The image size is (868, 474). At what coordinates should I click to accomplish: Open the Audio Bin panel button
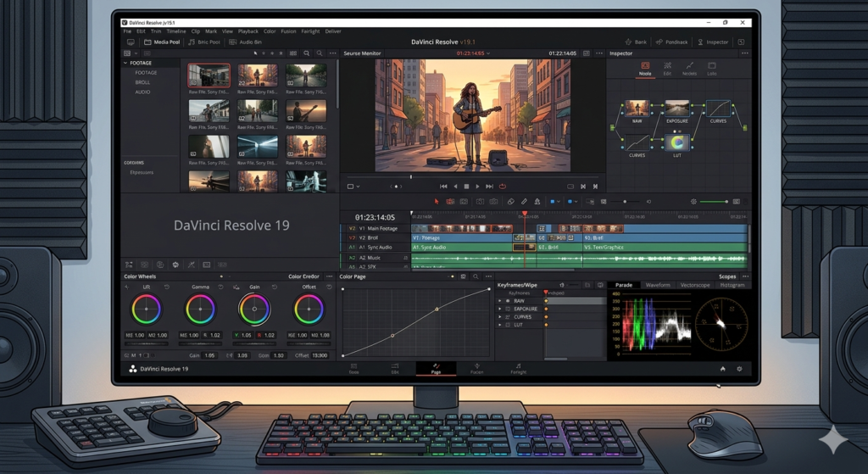point(245,42)
